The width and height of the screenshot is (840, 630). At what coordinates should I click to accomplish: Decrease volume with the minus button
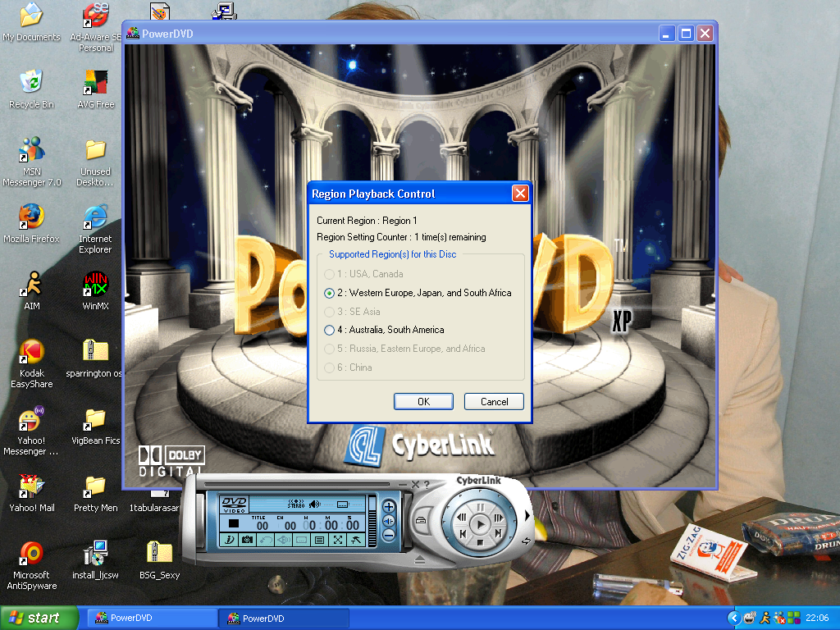389,536
